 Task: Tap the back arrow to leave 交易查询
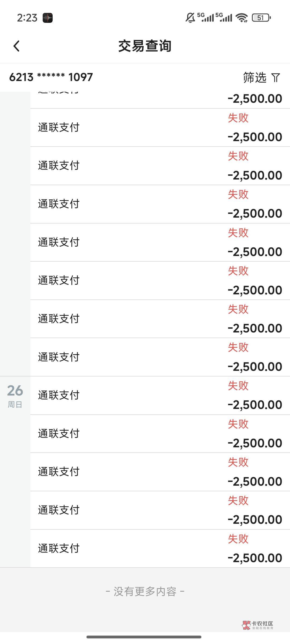tap(17, 46)
